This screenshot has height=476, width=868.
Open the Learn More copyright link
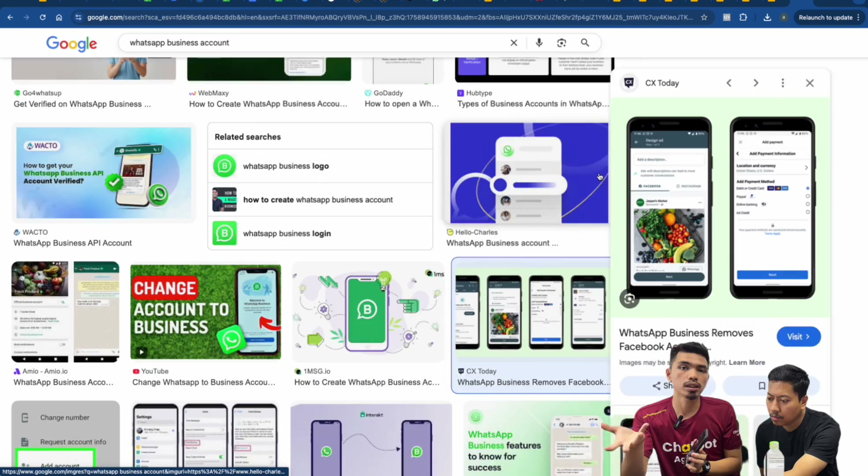click(747, 362)
